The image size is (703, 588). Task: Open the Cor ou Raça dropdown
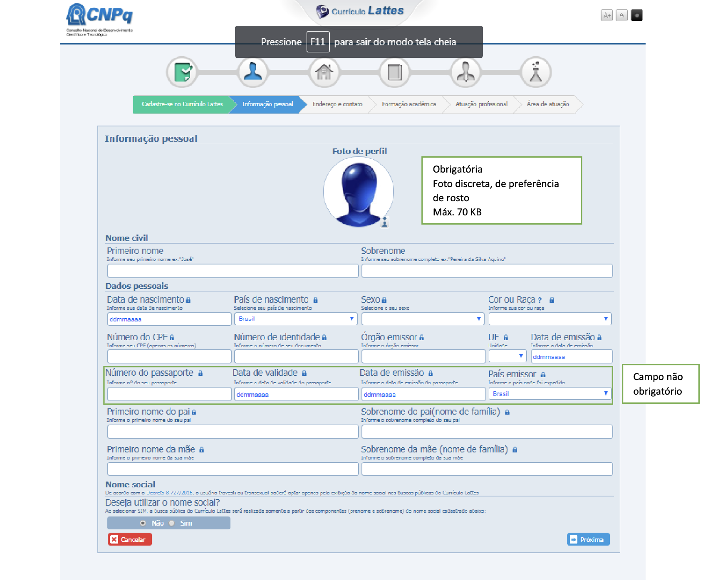550,319
